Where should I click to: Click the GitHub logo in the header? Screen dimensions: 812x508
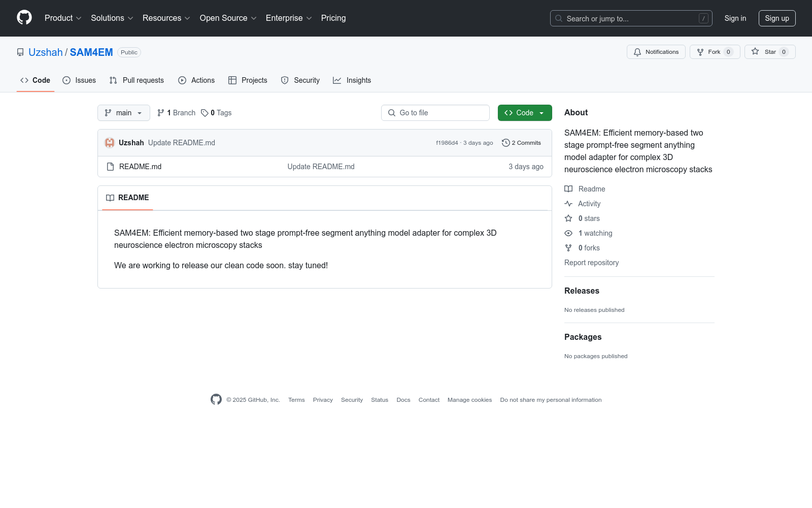pos(24,18)
